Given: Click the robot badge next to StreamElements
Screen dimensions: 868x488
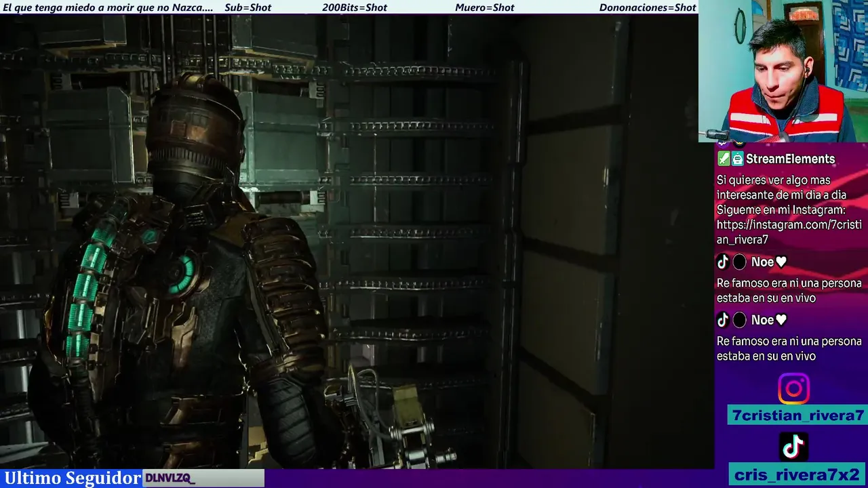Looking at the screenshot, I should pyautogui.click(x=737, y=159).
